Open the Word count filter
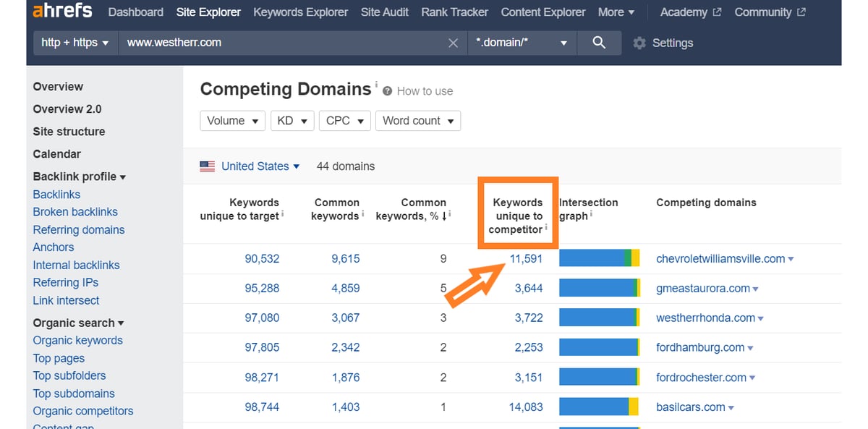868x429 pixels. click(417, 121)
